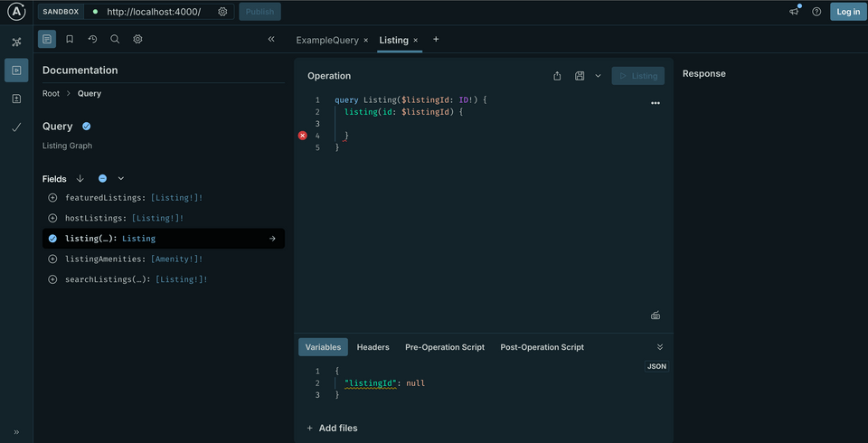Open the Schema diff sidebar icon
This screenshot has width=868, height=443.
(16, 99)
